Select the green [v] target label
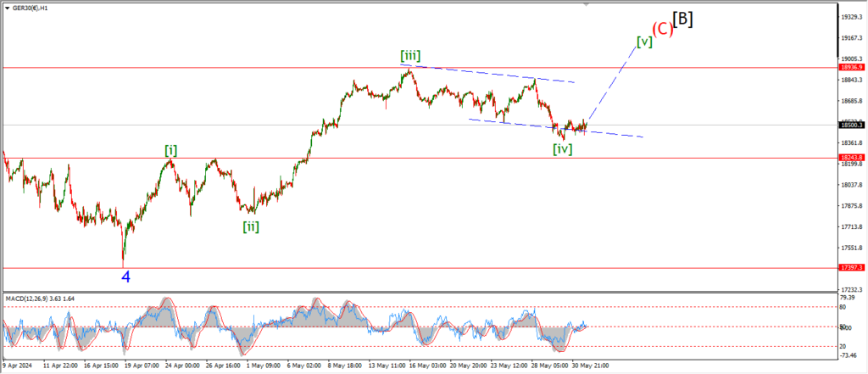This screenshot has width=868, height=374. pyautogui.click(x=644, y=41)
